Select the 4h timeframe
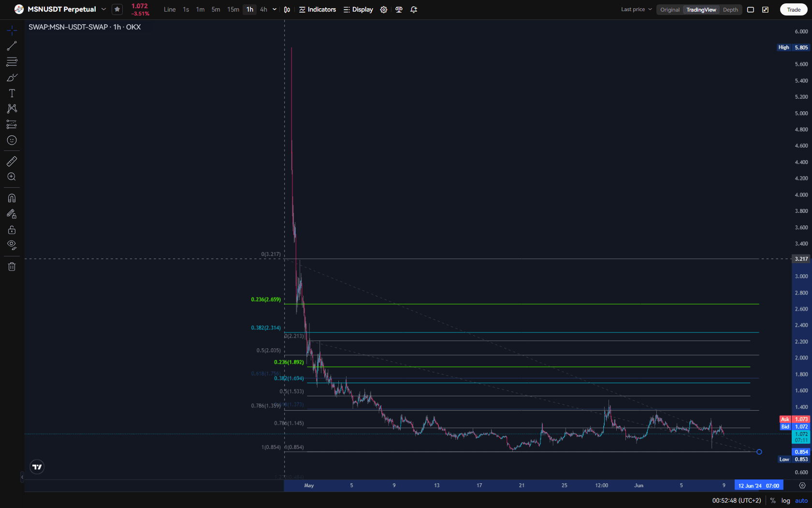 pos(263,10)
